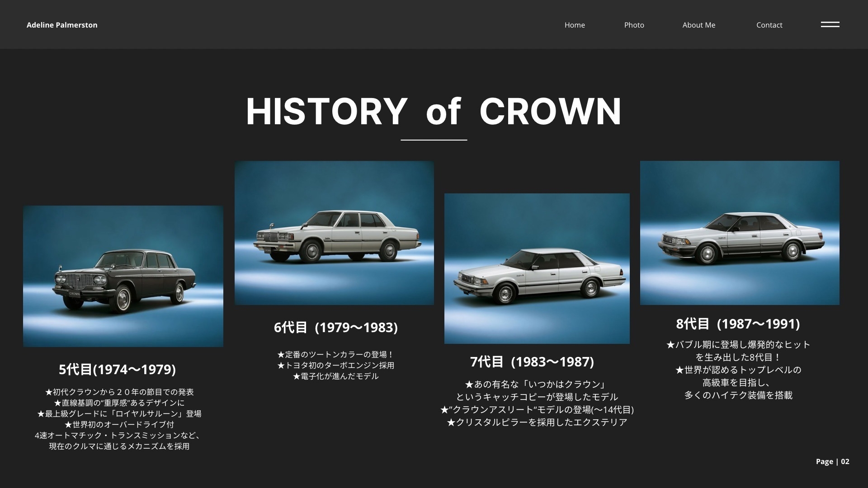Click the line ★世界が認めるトップレベルの
This screenshot has height=488, width=868.
click(x=738, y=370)
